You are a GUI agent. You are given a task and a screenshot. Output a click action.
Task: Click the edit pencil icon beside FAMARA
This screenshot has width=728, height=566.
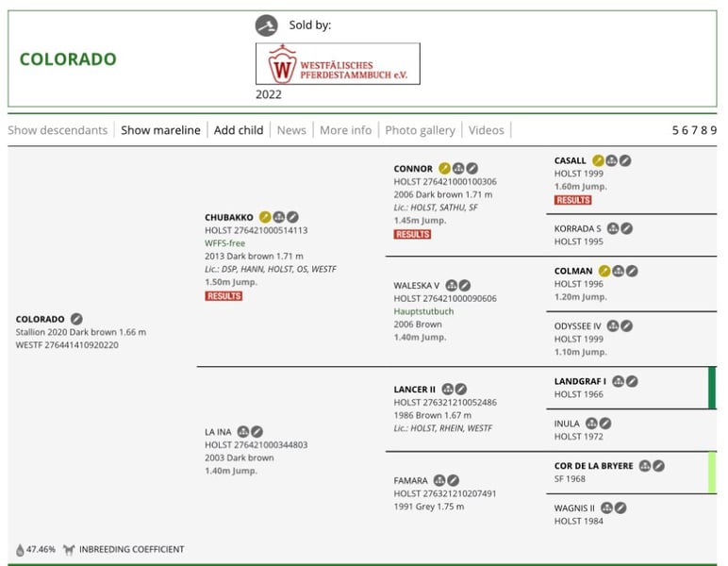454,480
